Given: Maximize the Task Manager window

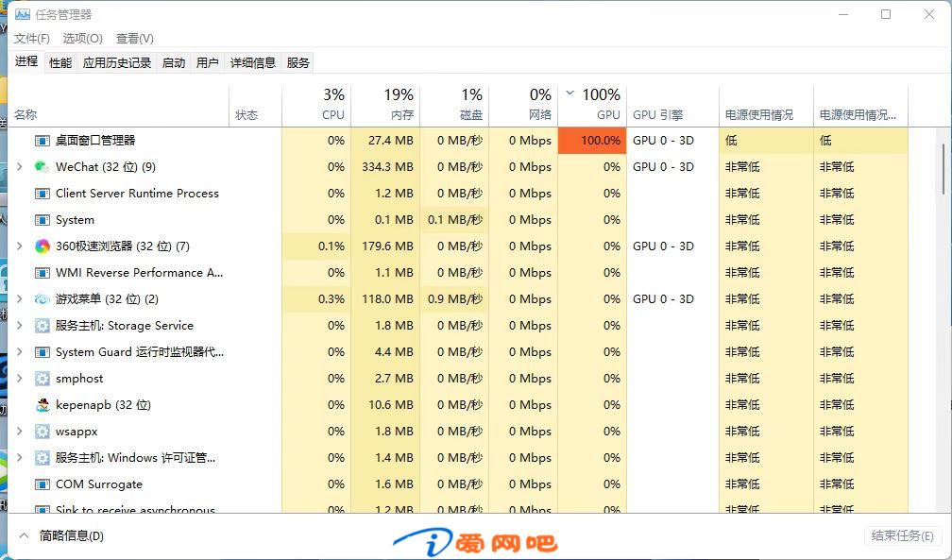Looking at the screenshot, I should click(x=886, y=14).
